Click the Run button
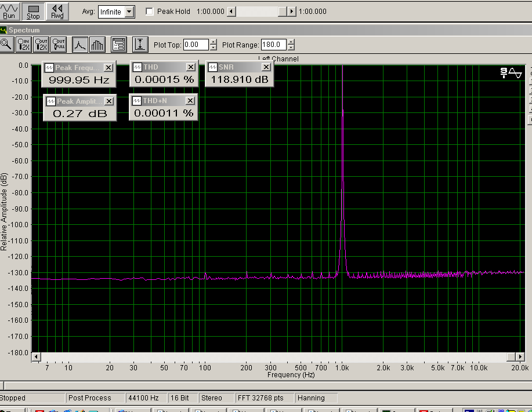The width and height of the screenshot is (532, 412). tap(10, 11)
